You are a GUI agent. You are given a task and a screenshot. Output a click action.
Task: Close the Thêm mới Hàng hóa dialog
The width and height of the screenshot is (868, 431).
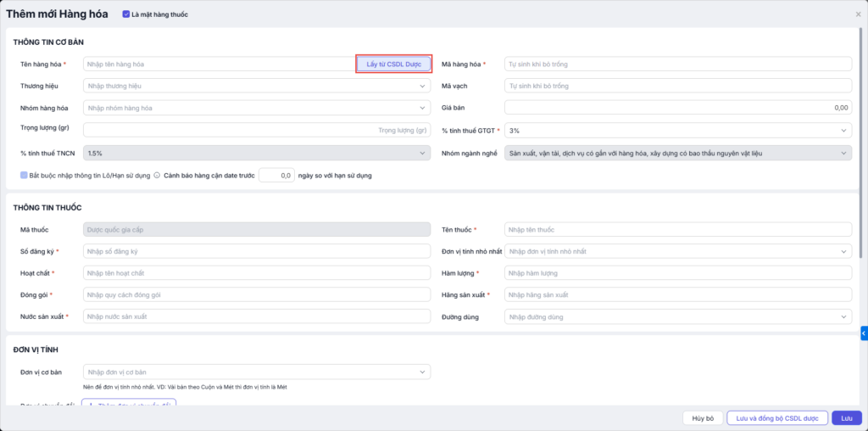(x=858, y=14)
